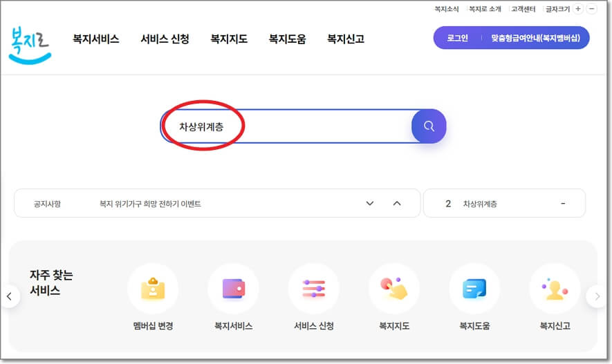The width and height of the screenshot is (612, 364).
Task: Open the 복지신고 person icon
Action: tap(555, 289)
